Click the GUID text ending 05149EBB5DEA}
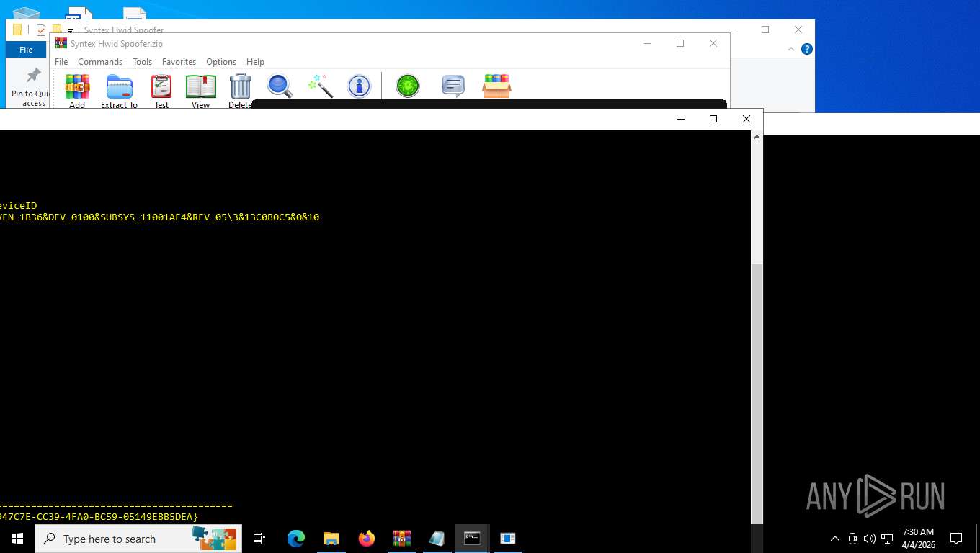The height and width of the screenshot is (553, 980). tap(99, 517)
